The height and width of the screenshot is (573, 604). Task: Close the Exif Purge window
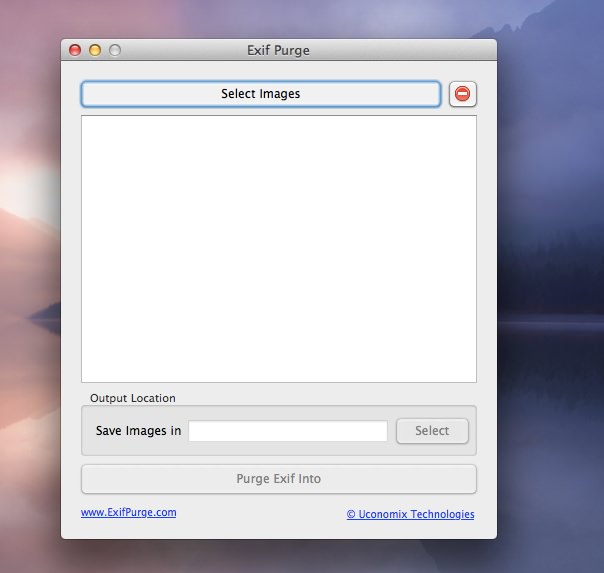pyautogui.click(x=75, y=50)
